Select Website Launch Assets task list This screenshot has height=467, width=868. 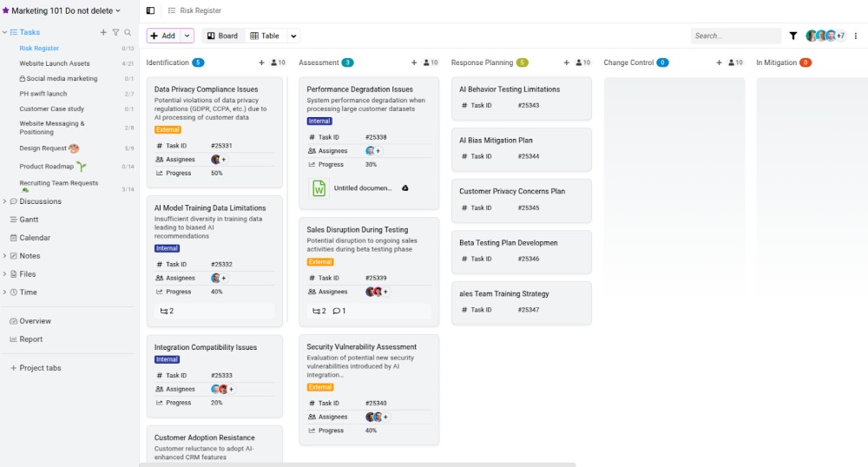pos(55,63)
